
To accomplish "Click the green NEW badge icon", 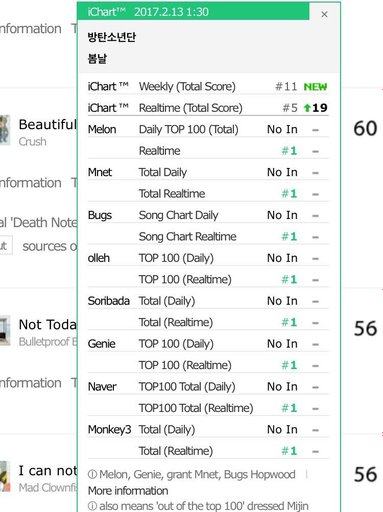I will pos(315,87).
